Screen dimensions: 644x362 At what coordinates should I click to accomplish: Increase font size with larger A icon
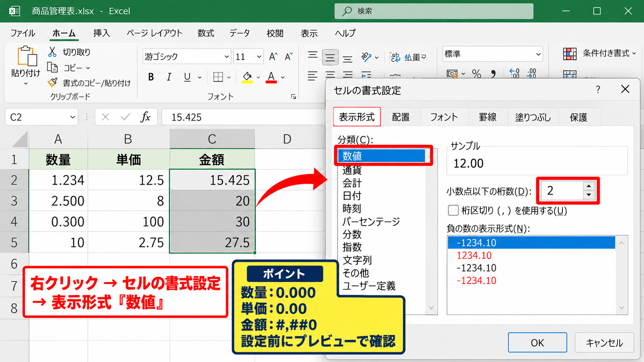click(273, 57)
